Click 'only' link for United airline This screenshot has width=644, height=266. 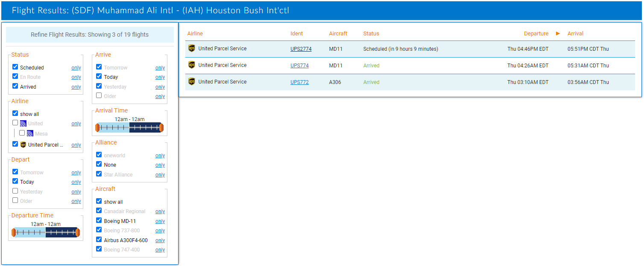coord(76,124)
